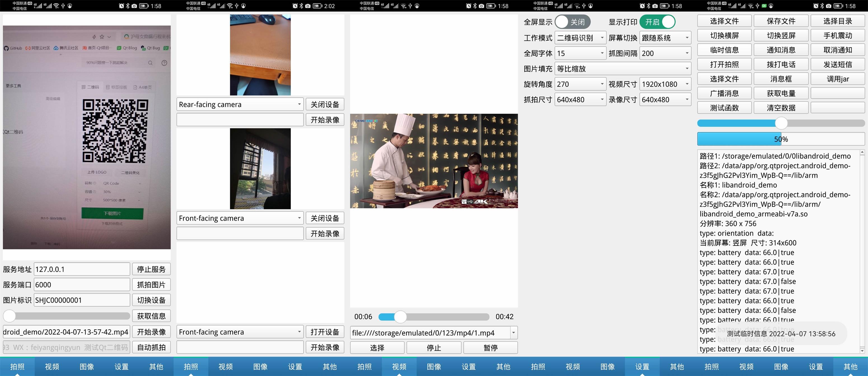Click video progress slider between 00:06 and 00:42

[434, 317]
